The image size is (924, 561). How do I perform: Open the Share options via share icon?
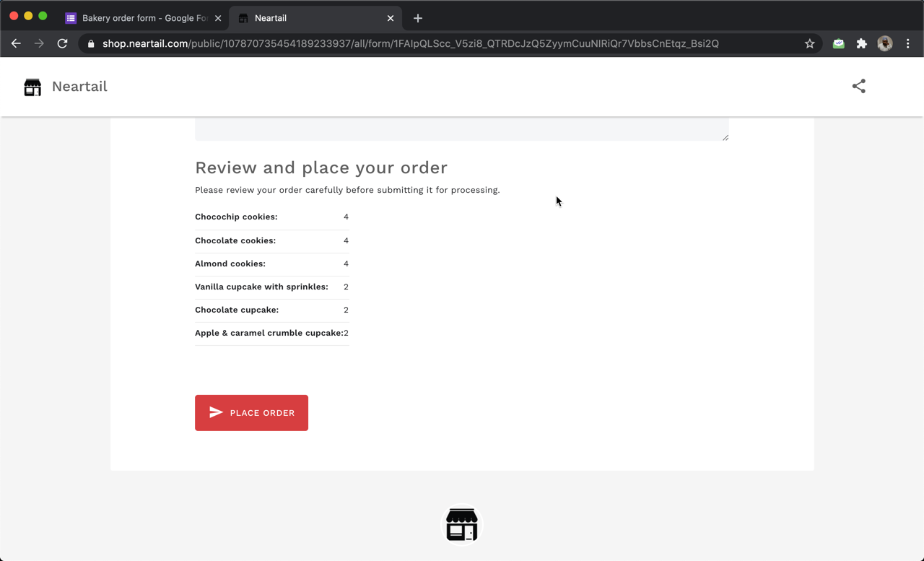858,86
